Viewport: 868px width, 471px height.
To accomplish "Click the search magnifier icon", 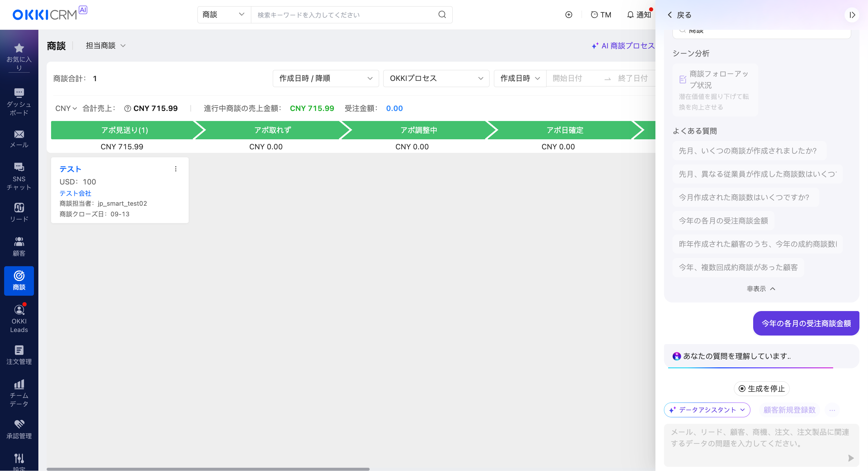I will click(x=442, y=14).
